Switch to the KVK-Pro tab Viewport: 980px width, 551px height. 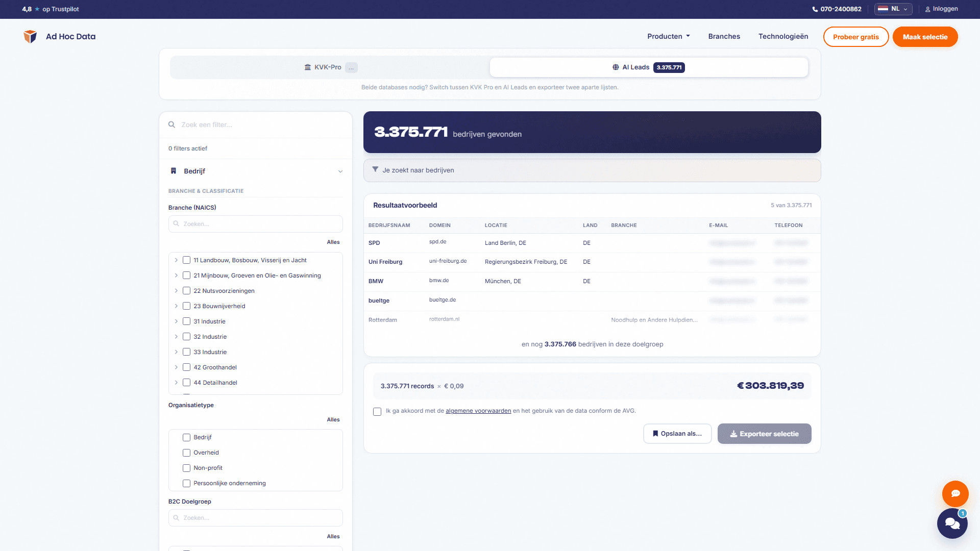point(330,67)
